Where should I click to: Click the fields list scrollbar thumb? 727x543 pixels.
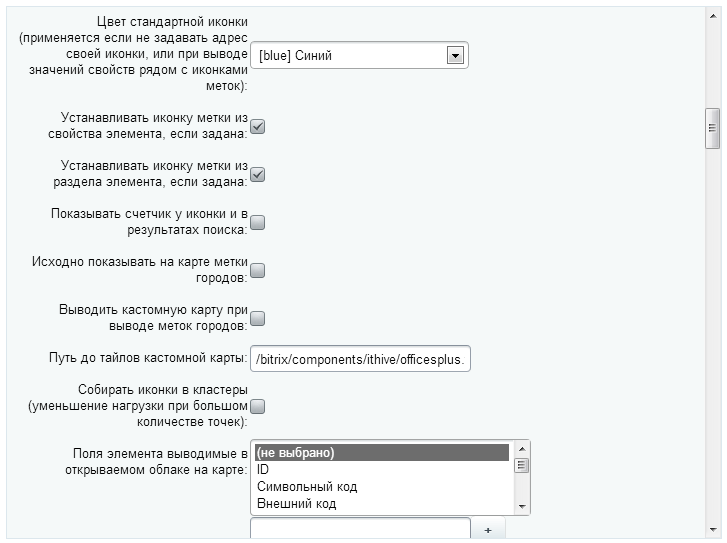(521, 465)
